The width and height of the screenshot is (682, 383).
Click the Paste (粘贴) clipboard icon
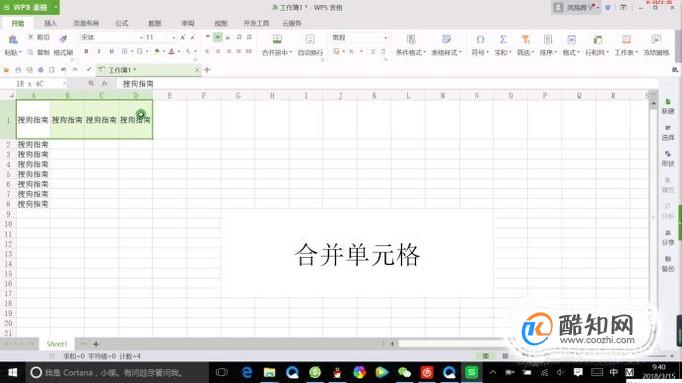[13, 40]
